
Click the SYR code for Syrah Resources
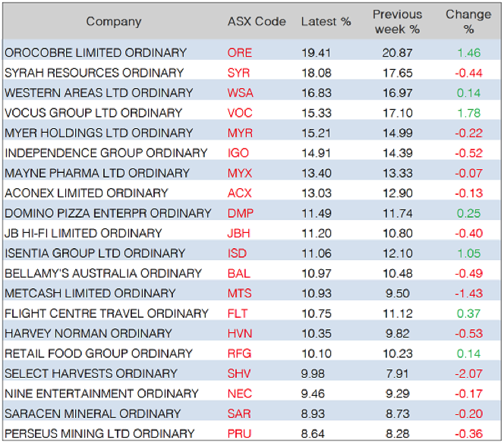pos(240,73)
